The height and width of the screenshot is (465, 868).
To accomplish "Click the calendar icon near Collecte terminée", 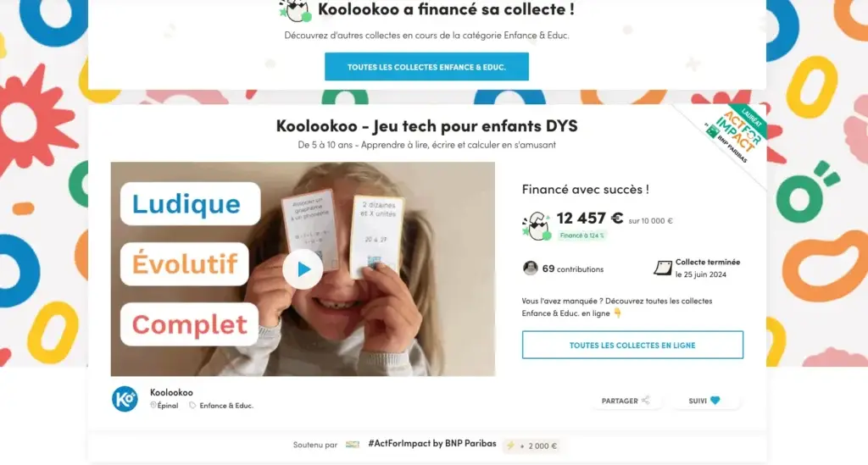I will (x=663, y=268).
